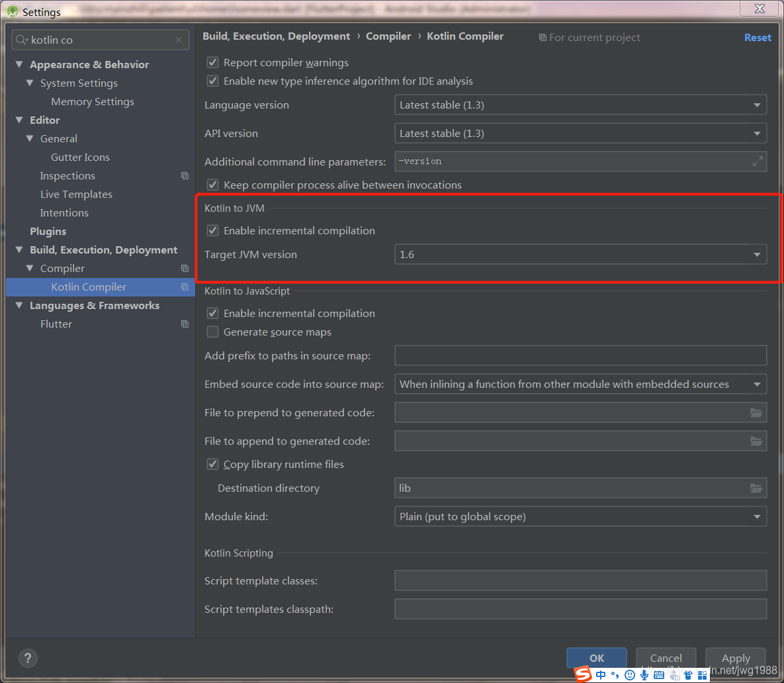Collapse Languages & Frameworks tree arrow
The width and height of the screenshot is (784, 683).
19,305
